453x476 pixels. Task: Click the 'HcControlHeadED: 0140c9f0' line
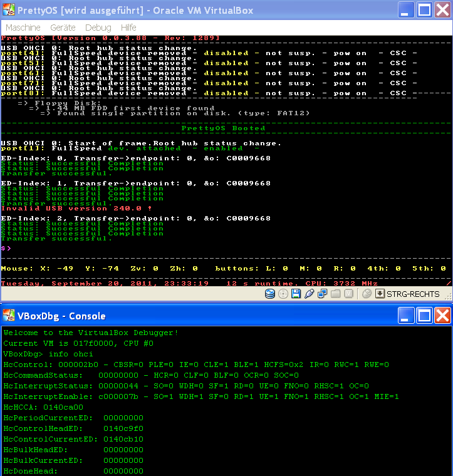pyautogui.click(x=73, y=428)
